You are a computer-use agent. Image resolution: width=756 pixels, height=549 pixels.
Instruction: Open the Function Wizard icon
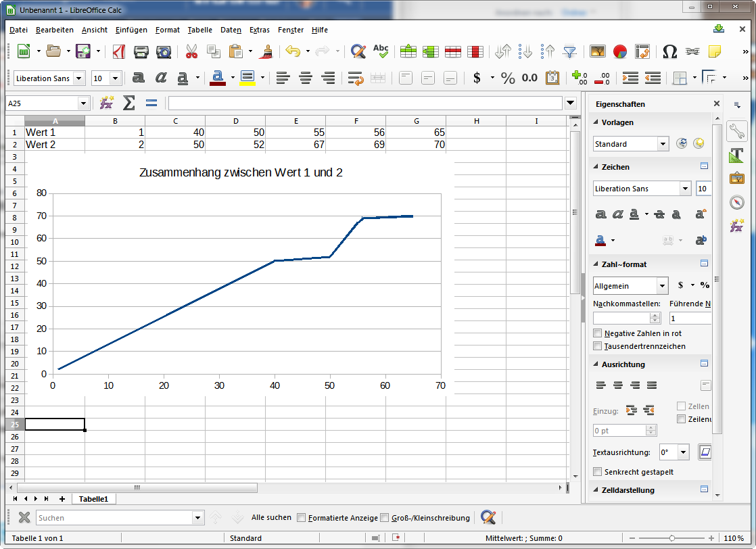(x=106, y=103)
